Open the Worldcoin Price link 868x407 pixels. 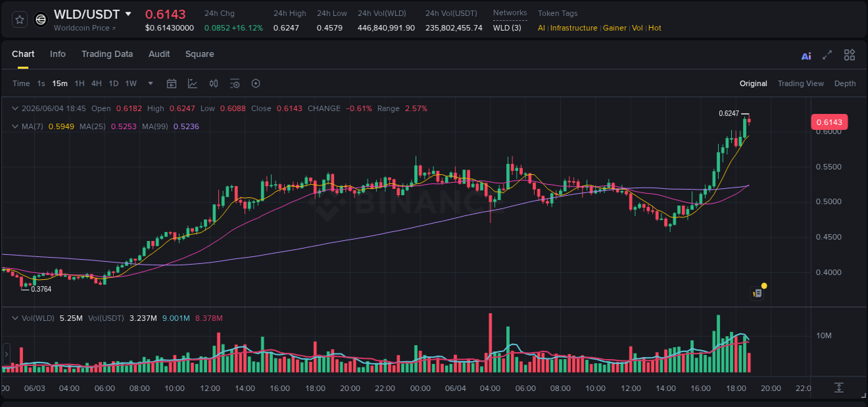(x=85, y=28)
